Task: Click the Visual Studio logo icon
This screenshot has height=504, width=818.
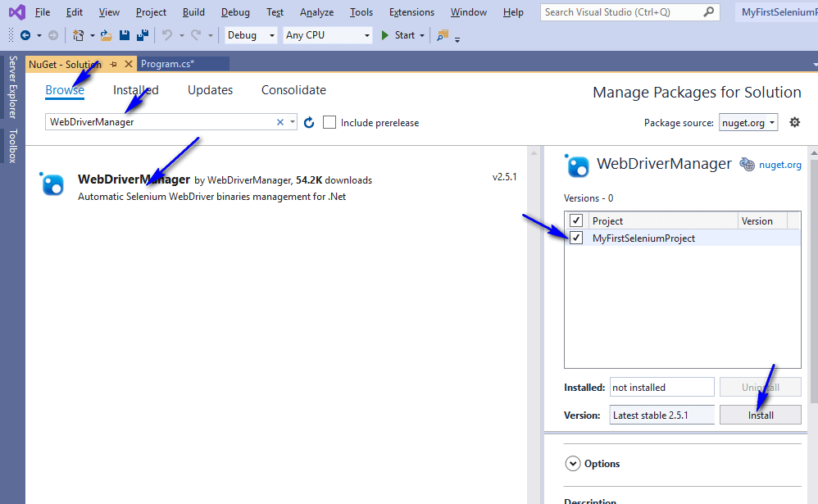Action: point(16,11)
